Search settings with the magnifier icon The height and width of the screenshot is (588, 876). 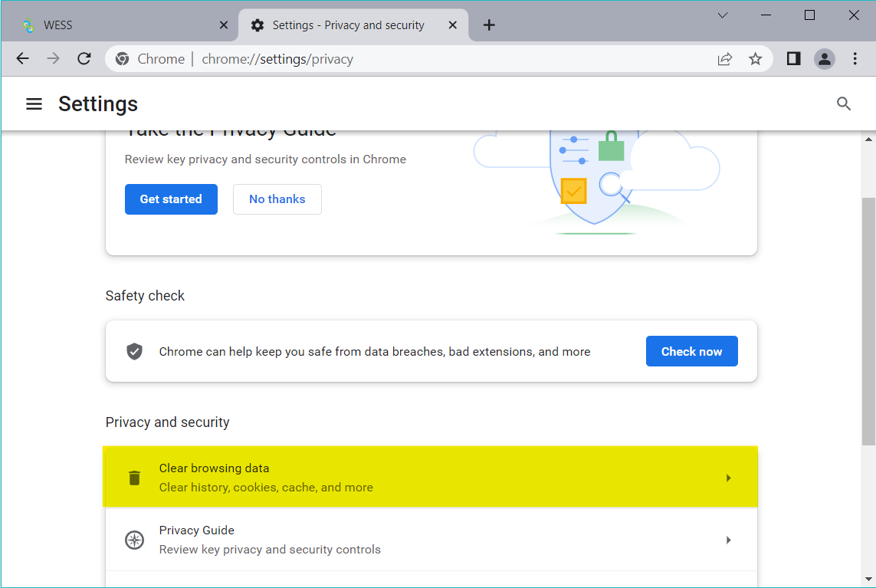(x=844, y=103)
